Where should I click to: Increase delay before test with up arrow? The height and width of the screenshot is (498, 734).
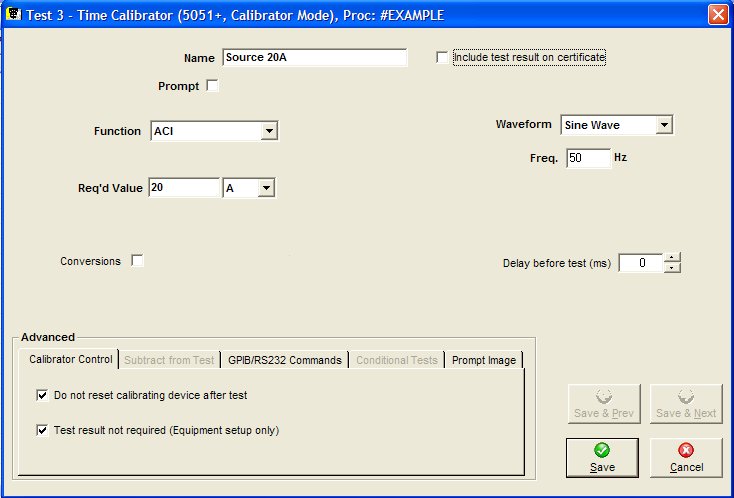click(672, 258)
